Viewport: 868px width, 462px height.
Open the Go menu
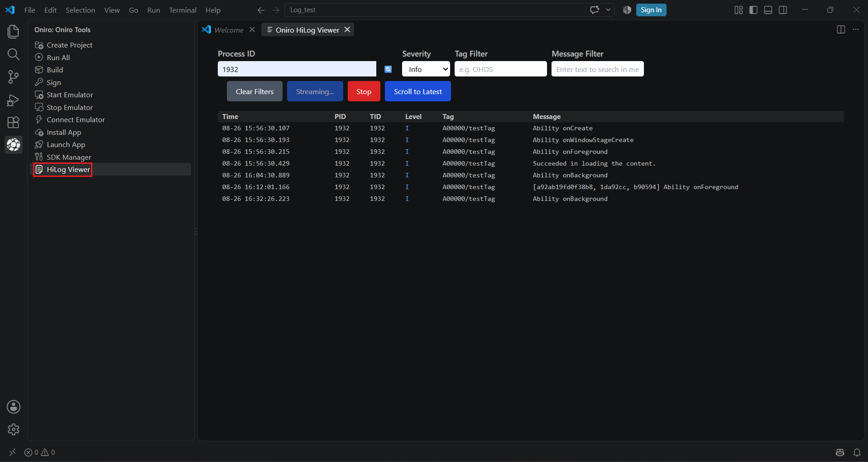(134, 10)
